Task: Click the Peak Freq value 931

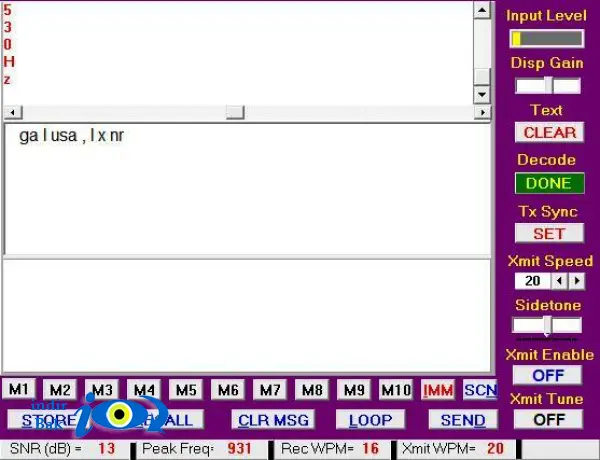Action: (239, 449)
